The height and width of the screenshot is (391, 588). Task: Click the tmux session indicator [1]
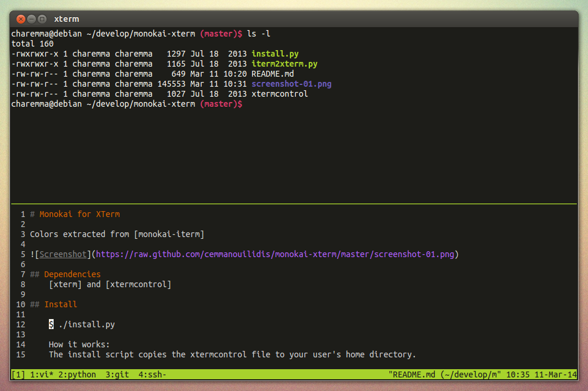tap(18, 374)
